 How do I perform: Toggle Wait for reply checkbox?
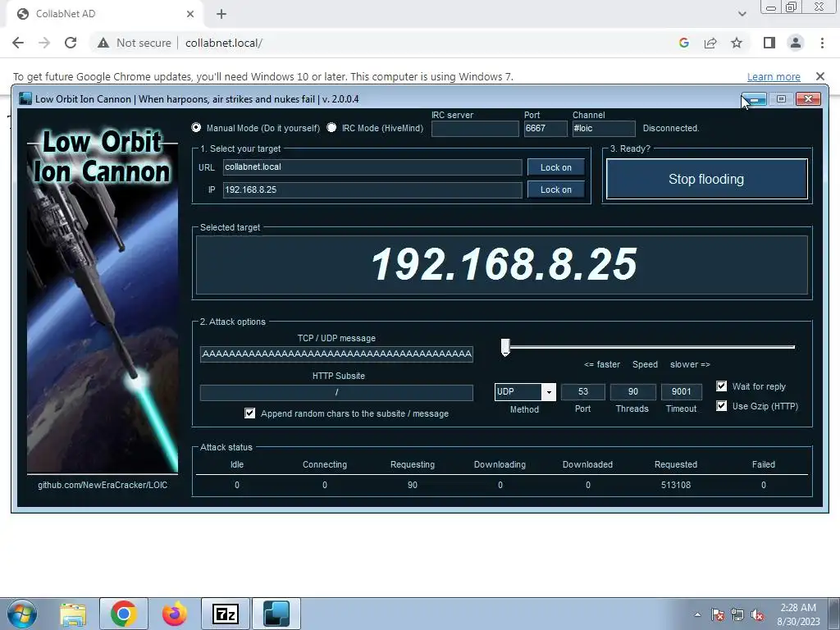pyautogui.click(x=722, y=386)
